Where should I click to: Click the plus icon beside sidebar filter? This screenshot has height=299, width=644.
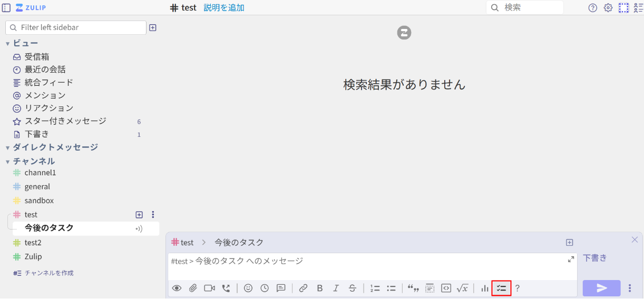pos(153,27)
